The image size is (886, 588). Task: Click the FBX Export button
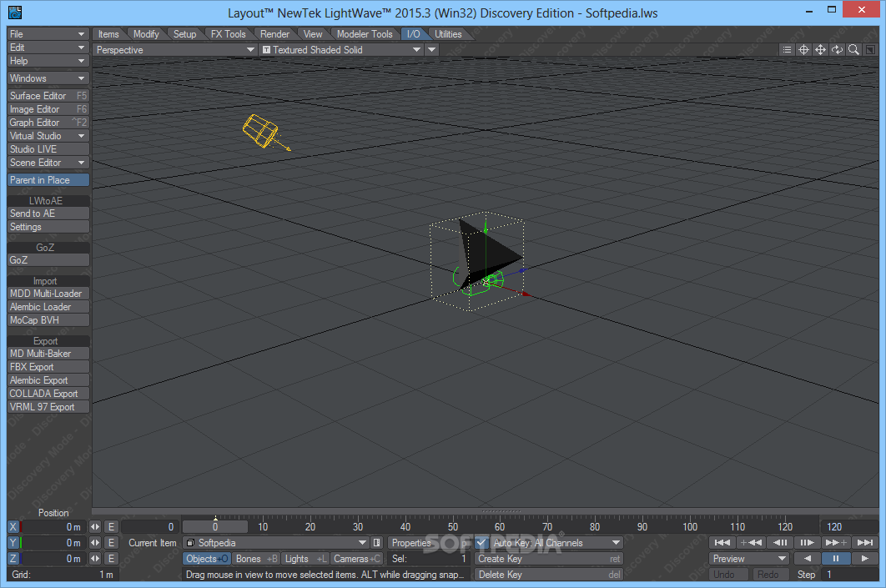coord(48,367)
